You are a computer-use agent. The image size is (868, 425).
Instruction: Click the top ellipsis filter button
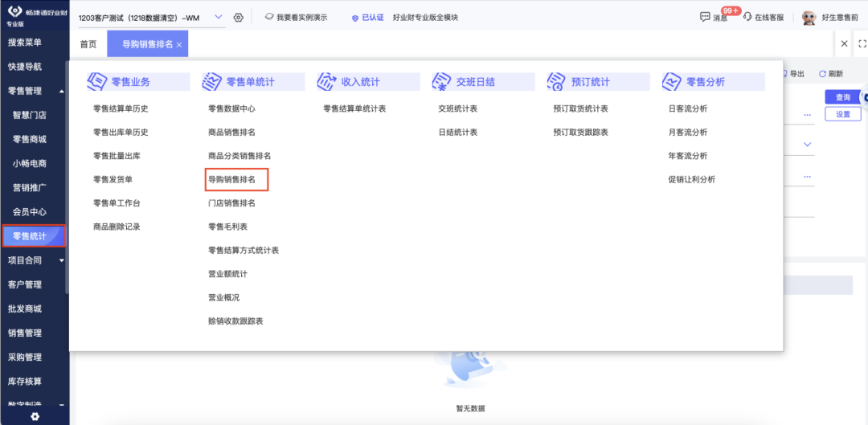click(x=807, y=115)
